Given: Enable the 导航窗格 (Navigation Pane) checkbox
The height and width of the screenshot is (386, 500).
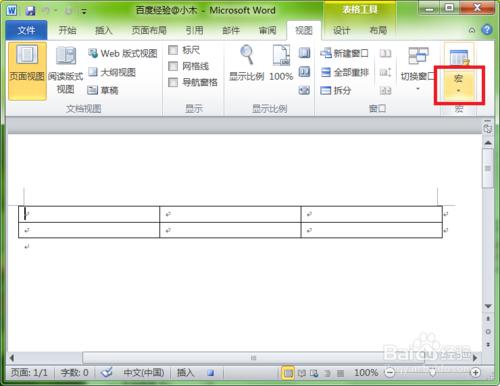Looking at the screenshot, I should [173, 82].
